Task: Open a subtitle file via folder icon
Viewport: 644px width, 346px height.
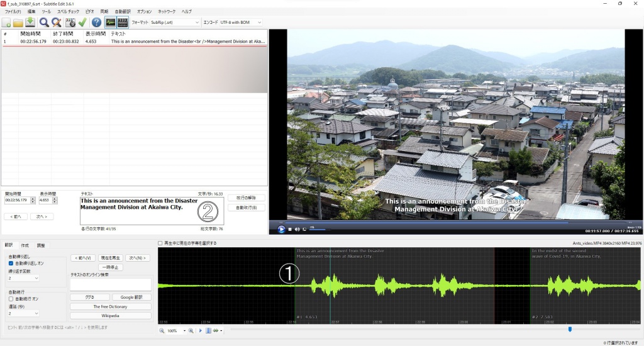Action: [18, 22]
